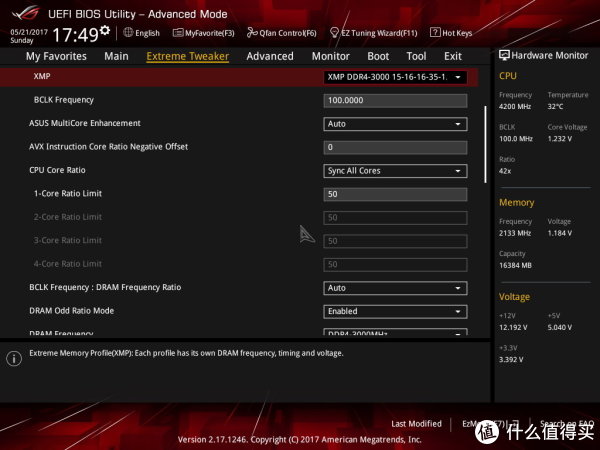The width and height of the screenshot is (600, 450).
Task: Click the 05/21/2017 date text
Action: tap(29, 32)
